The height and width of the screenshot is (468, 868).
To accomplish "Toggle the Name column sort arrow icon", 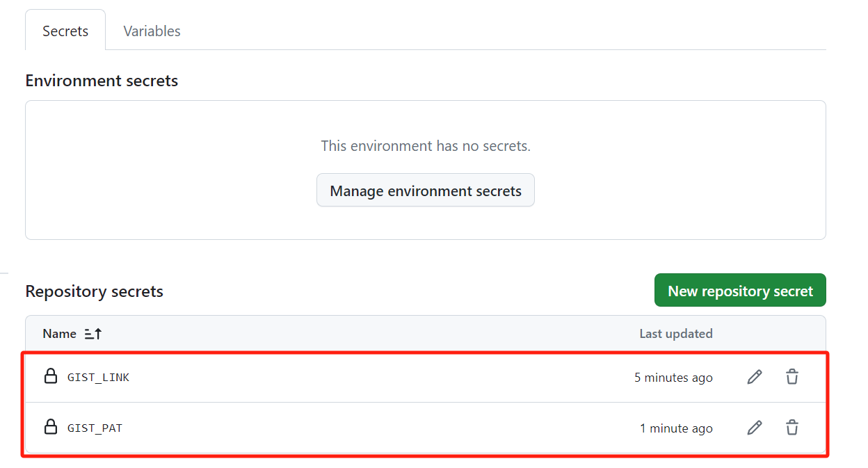I will click(93, 334).
